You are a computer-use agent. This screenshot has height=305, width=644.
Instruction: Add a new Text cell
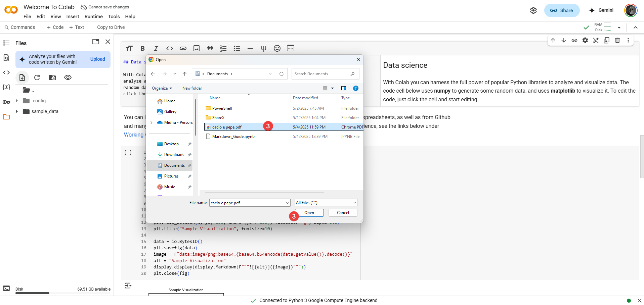(77, 27)
